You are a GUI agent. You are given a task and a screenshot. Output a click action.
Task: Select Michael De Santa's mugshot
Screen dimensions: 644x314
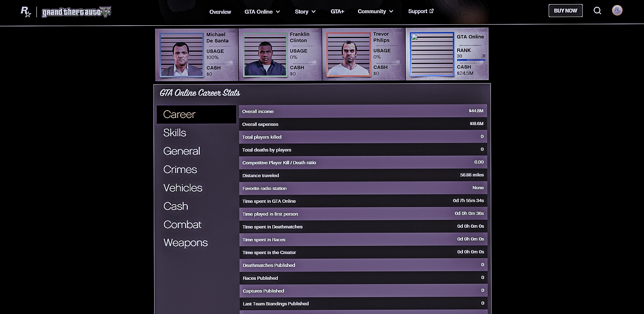pyautogui.click(x=181, y=55)
